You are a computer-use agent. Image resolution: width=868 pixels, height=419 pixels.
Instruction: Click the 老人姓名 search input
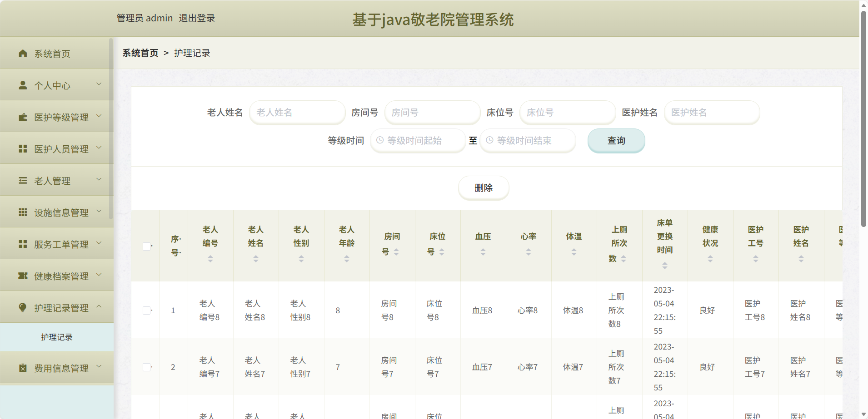tap(297, 113)
